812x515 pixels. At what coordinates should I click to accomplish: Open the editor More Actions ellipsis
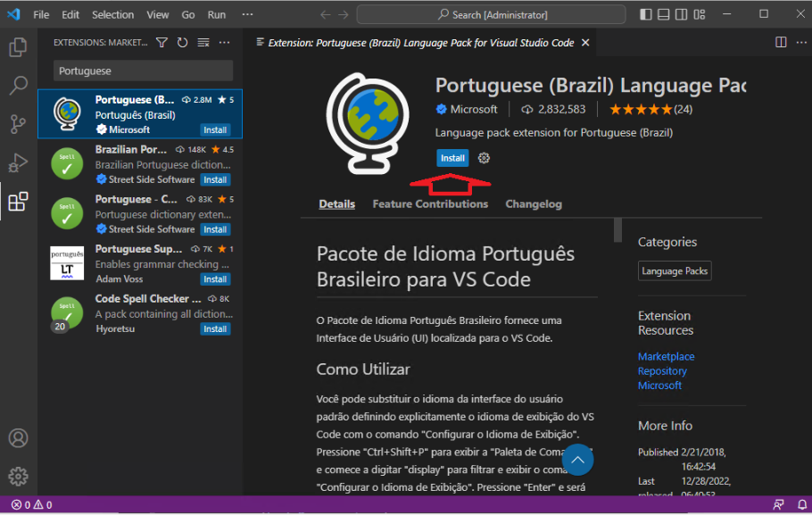pyautogui.click(x=800, y=42)
